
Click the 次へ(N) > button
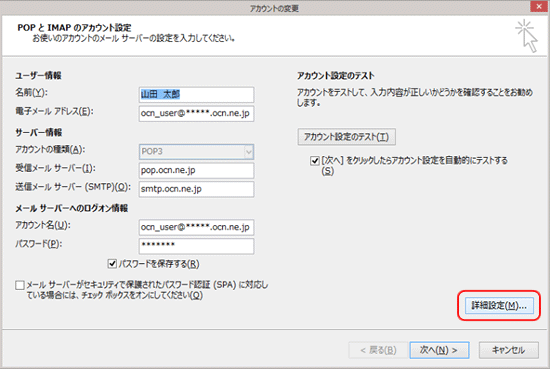(x=439, y=350)
